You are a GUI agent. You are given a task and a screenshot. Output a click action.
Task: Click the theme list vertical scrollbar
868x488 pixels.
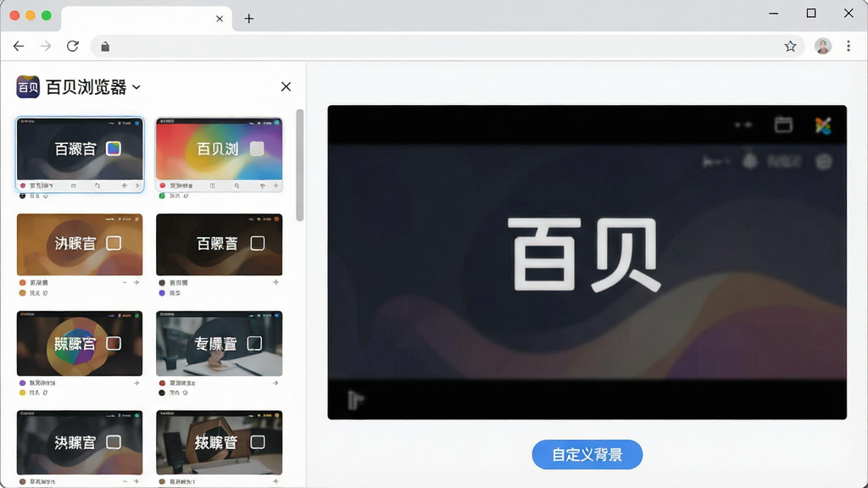pyautogui.click(x=299, y=165)
